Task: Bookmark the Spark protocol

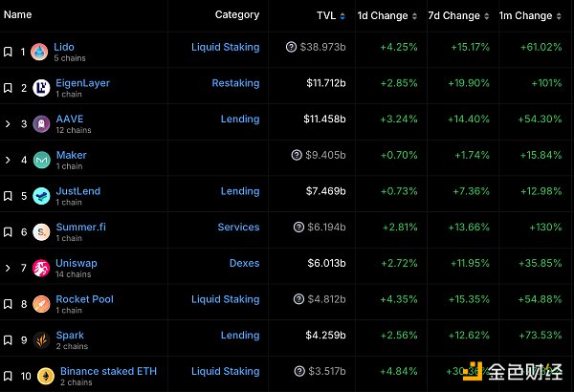Action: pos(8,340)
